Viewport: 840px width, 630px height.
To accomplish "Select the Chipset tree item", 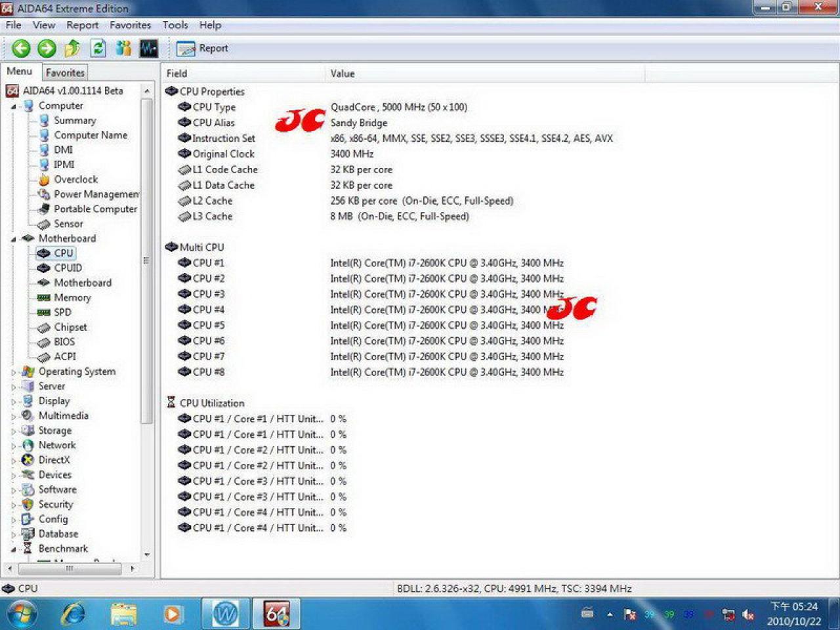I will coord(70,327).
